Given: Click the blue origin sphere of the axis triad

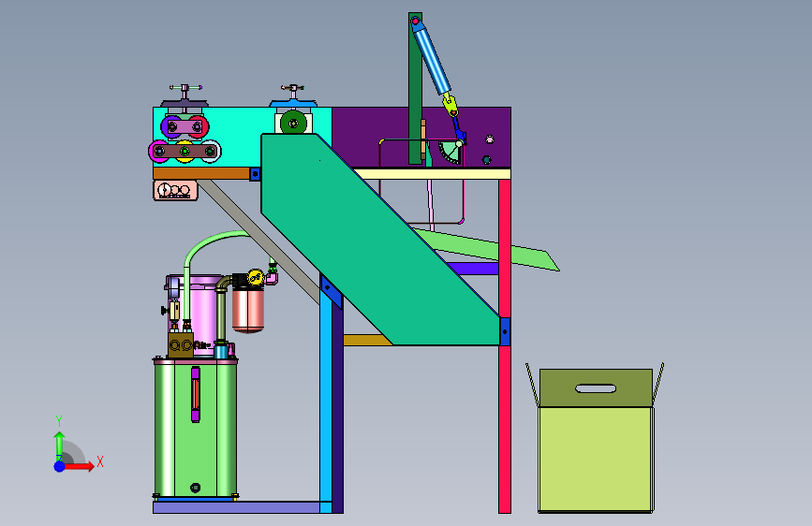Looking at the screenshot, I should pyautogui.click(x=59, y=466).
